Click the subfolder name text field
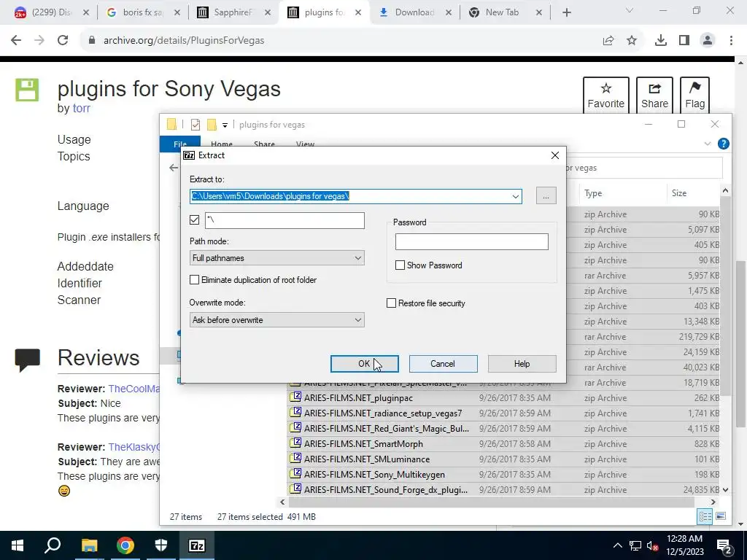The image size is (747, 560). pyautogui.click(x=285, y=220)
